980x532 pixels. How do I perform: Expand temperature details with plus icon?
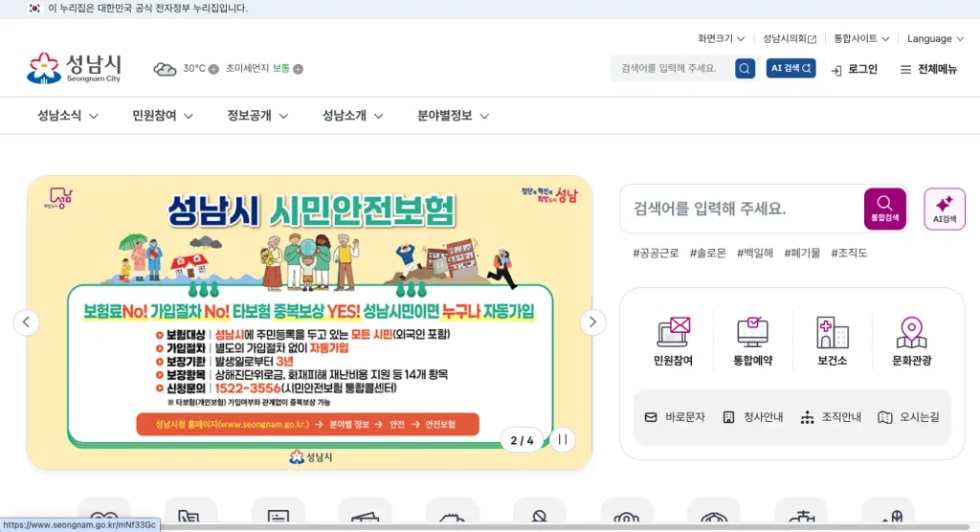pos(213,69)
